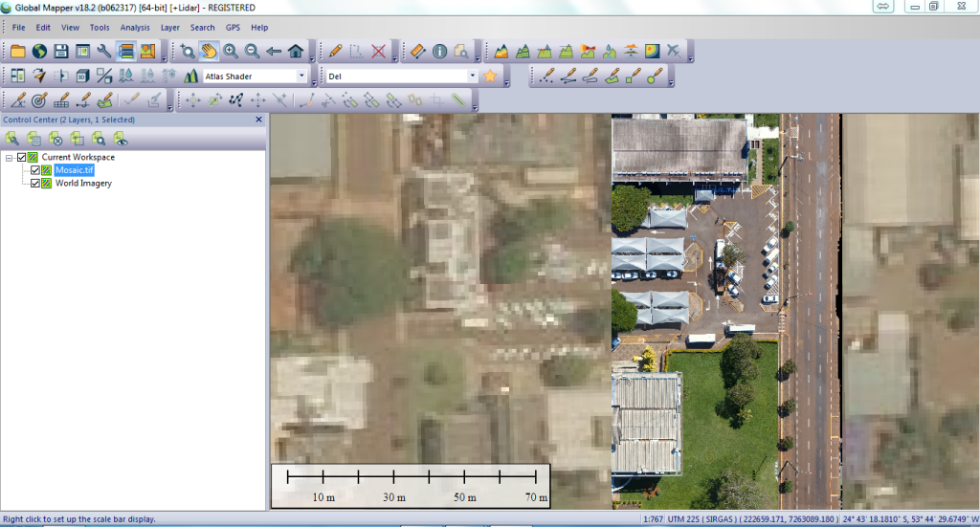Expand the Del favorites combo box
Viewport: 980px width, 527px height.
coord(472,76)
